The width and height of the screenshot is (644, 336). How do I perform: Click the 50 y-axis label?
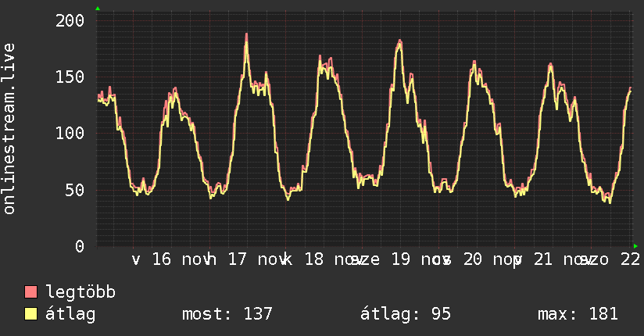pyautogui.click(x=75, y=190)
